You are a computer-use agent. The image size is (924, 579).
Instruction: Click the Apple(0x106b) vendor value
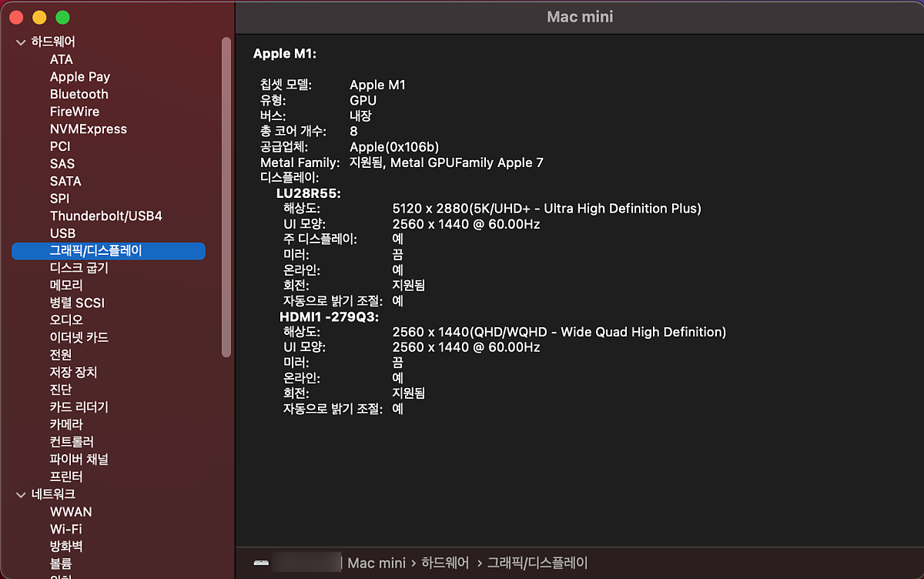[x=394, y=147]
